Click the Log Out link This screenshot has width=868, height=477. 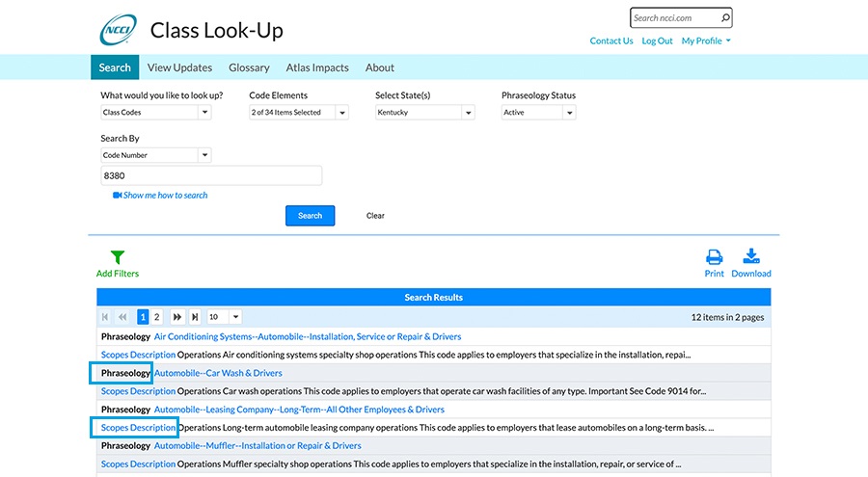pyautogui.click(x=657, y=40)
